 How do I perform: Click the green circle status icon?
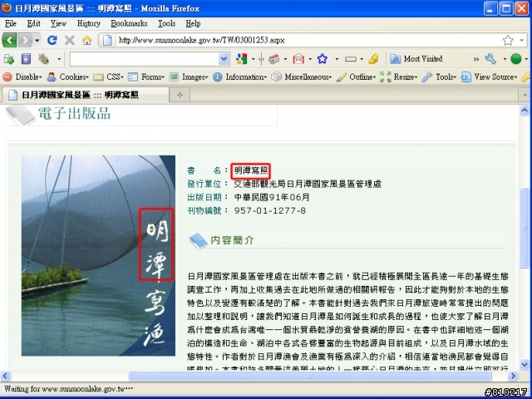click(x=515, y=59)
